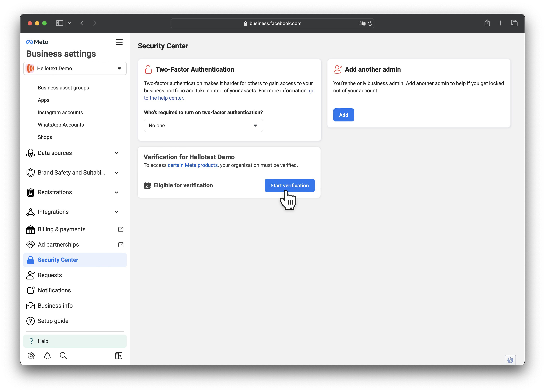Expand Brand Safety and Suitability chevron

(116, 173)
